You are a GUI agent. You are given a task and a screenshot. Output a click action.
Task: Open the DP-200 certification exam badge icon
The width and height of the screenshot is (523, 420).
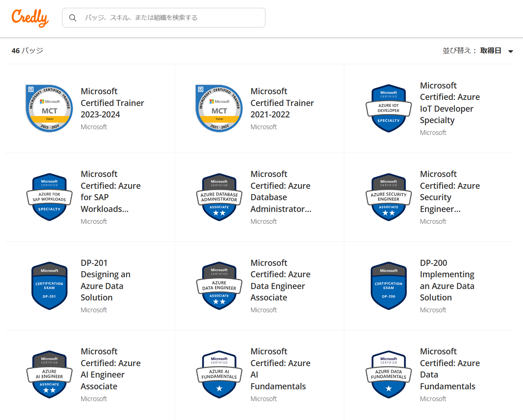(x=389, y=286)
